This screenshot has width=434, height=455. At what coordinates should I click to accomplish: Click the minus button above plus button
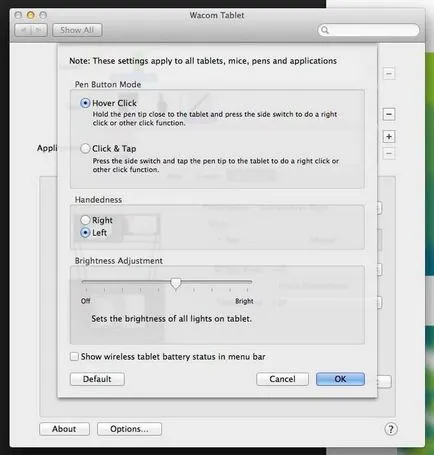click(389, 114)
